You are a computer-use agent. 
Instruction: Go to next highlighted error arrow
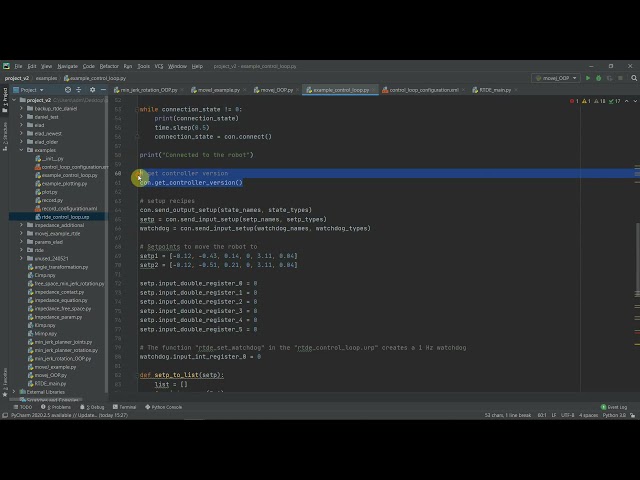pos(635,101)
